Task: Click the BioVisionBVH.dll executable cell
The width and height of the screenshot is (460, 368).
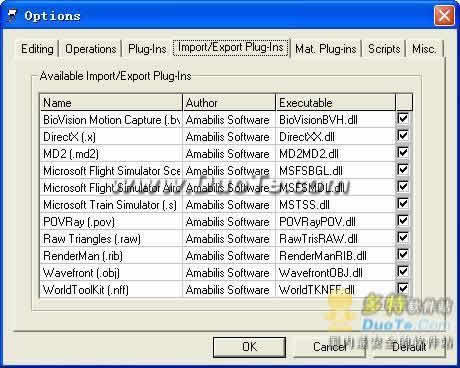Action: [x=335, y=120]
